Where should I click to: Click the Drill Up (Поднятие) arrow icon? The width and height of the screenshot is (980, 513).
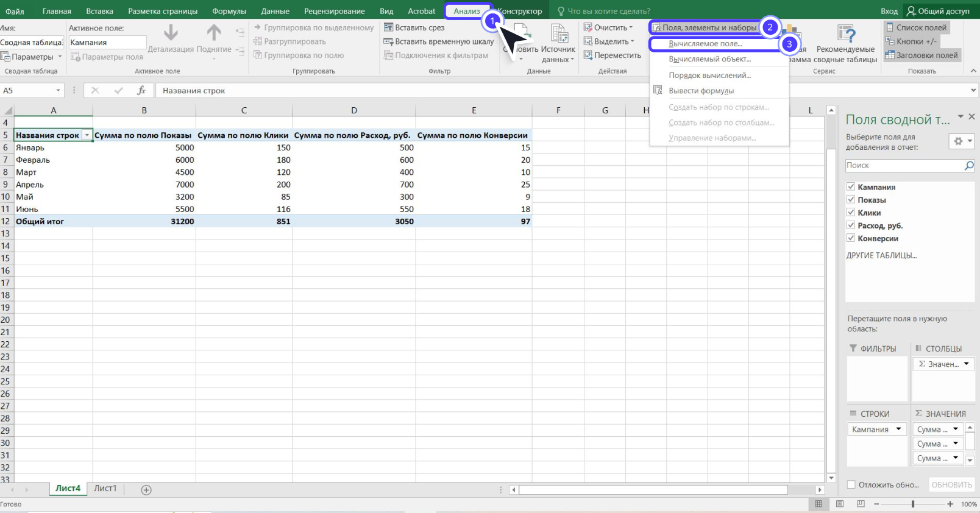pos(214,32)
